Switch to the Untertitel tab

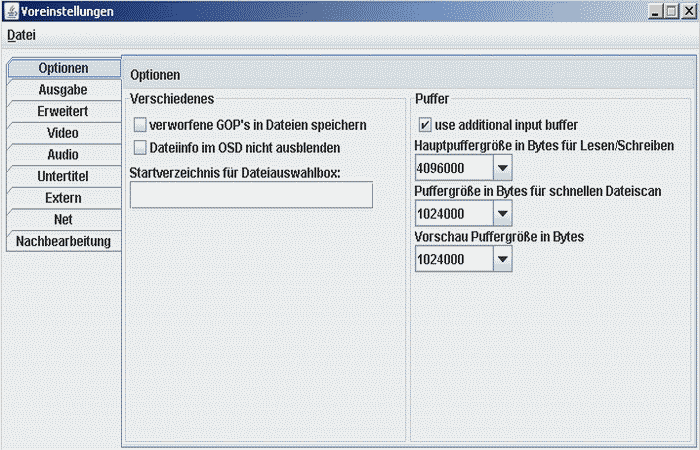coord(63,176)
